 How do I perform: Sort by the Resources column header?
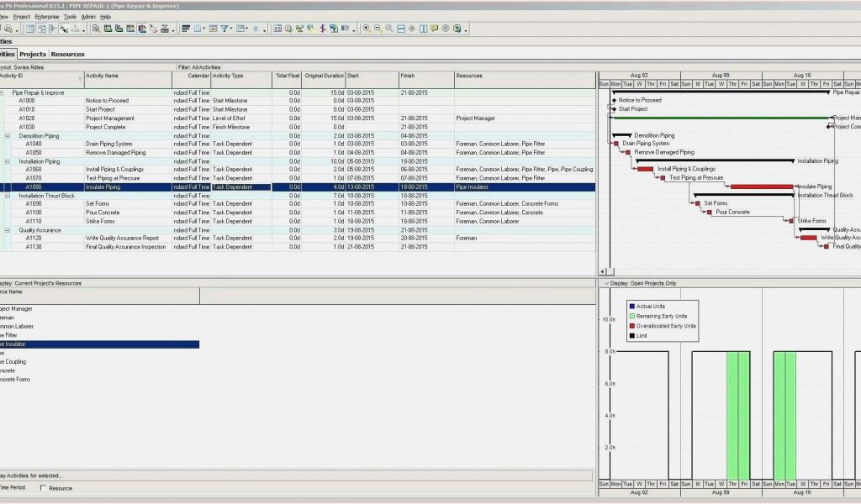pos(525,79)
